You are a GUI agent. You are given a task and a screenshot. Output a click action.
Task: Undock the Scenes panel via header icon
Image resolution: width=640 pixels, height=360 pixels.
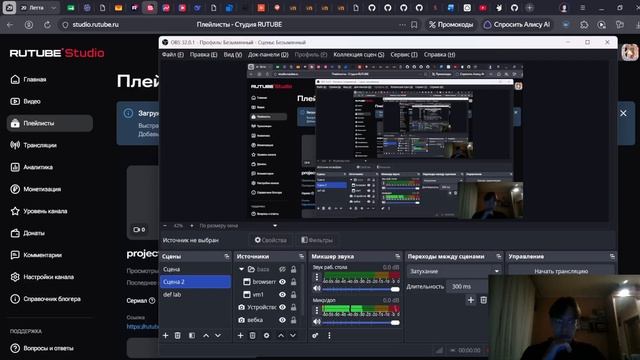coord(227,256)
